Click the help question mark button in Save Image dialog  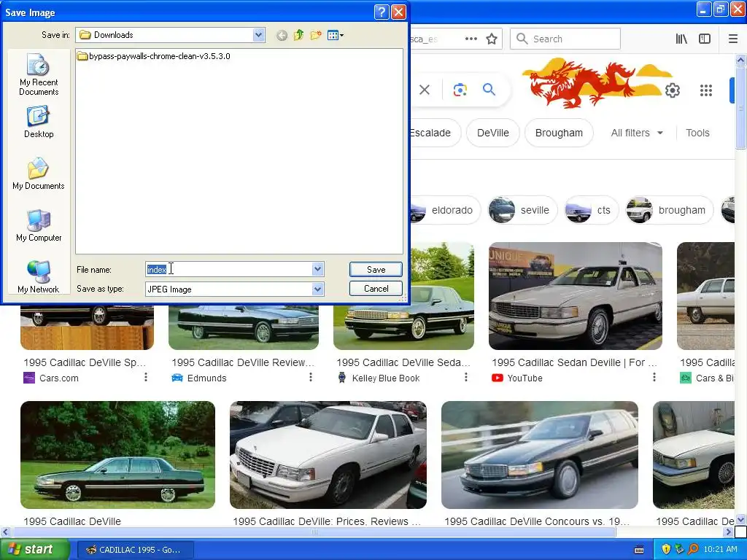tap(382, 12)
